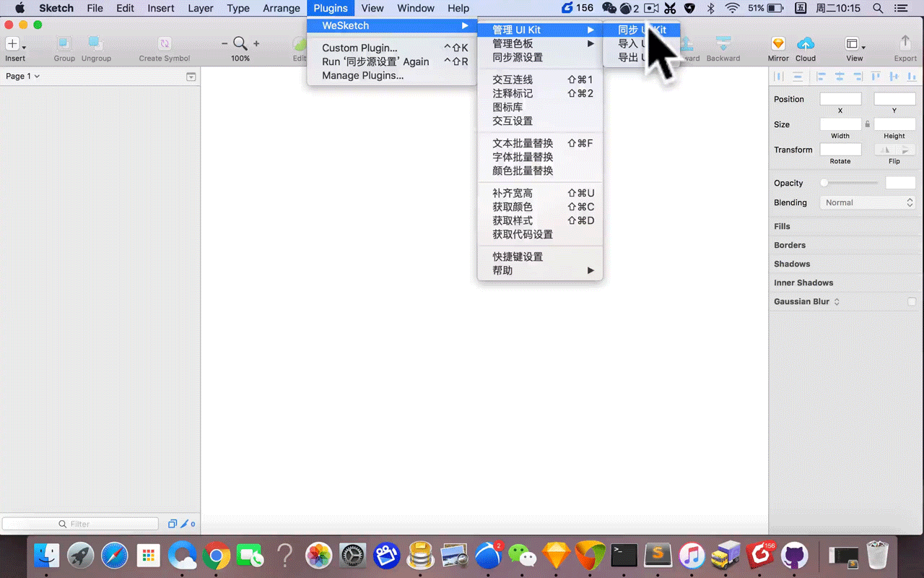Open Sketch diamond icon in Dock
Screen dimensions: 924x578
tap(556, 556)
